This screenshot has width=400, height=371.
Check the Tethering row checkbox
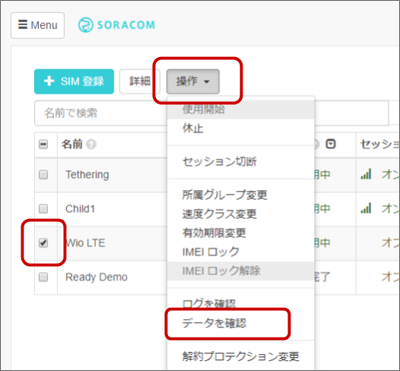coord(43,174)
